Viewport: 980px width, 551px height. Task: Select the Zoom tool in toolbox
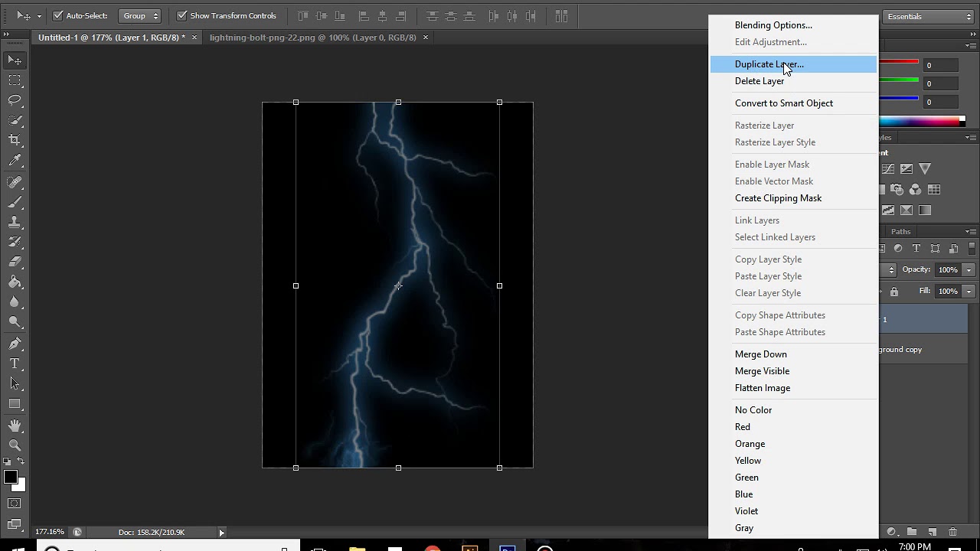click(15, 445)
